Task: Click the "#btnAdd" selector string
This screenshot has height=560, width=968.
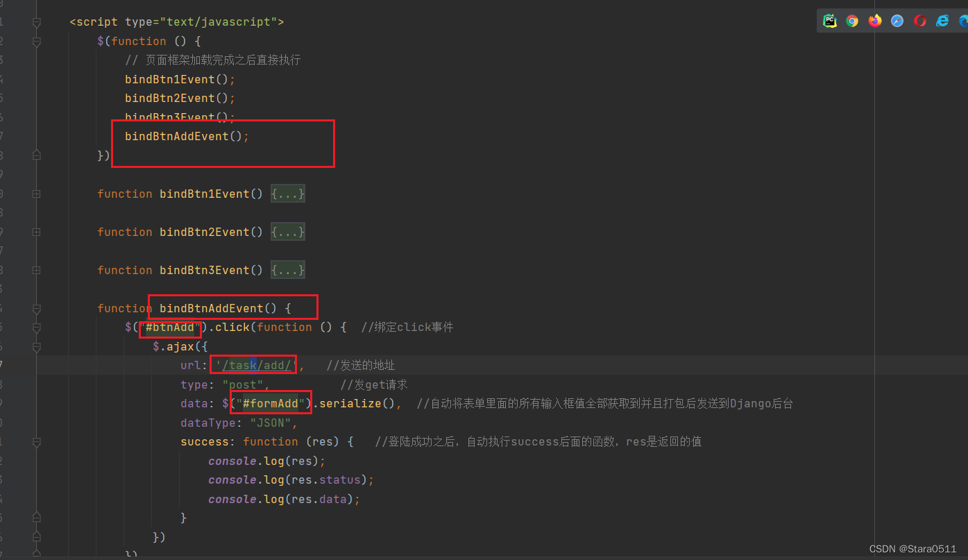Action: [169, 328]
